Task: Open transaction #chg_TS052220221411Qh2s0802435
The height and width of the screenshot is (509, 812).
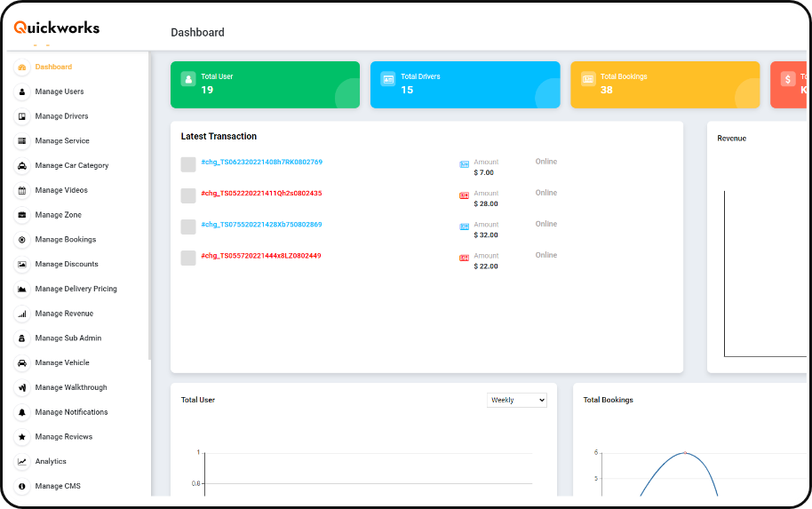Action: pyautogui.click(x=261, y=193)
